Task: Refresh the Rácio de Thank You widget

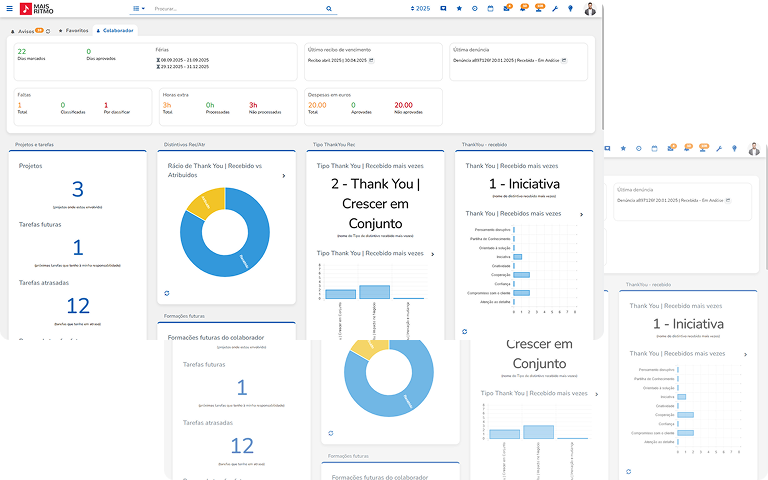Action: 167,293
